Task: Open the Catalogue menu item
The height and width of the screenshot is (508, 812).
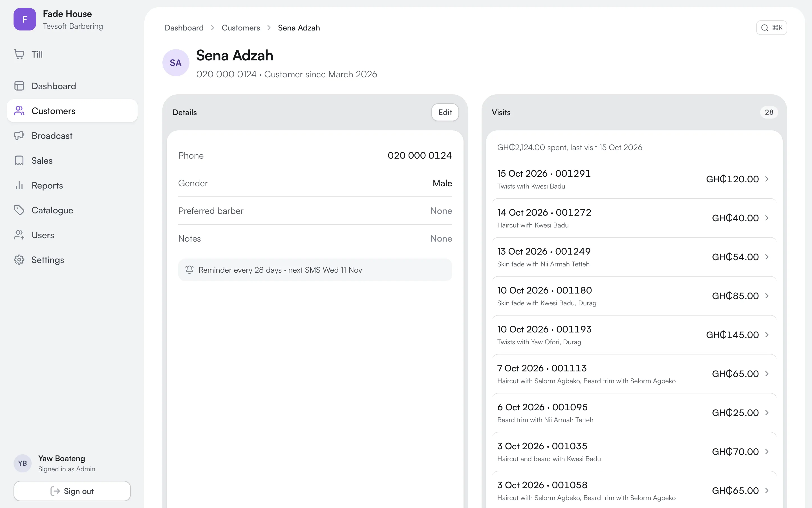Action: coord(72,210)
